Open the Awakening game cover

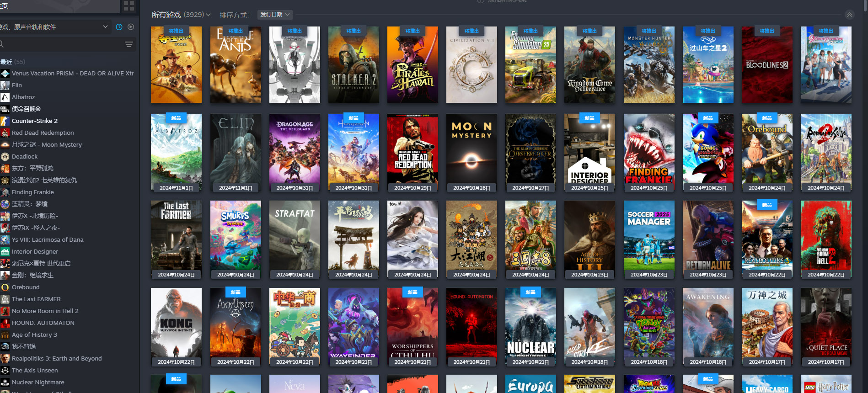[x=708, y=326]
